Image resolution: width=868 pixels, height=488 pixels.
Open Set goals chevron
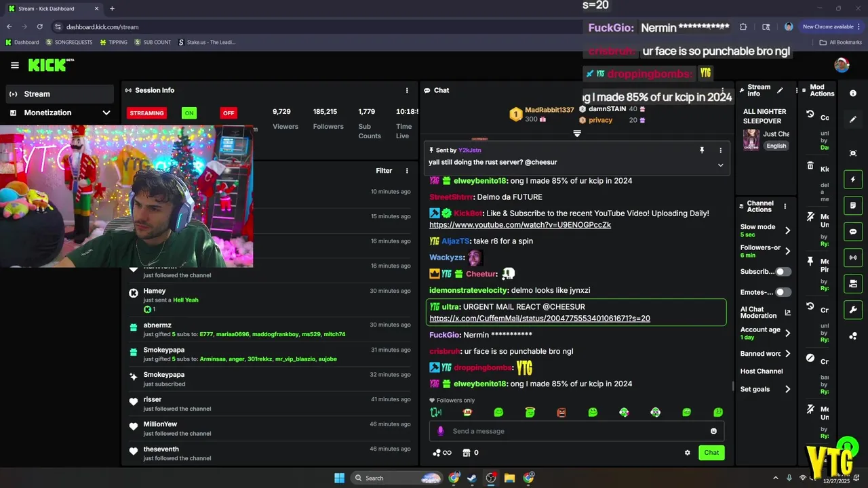coord(787,389)
